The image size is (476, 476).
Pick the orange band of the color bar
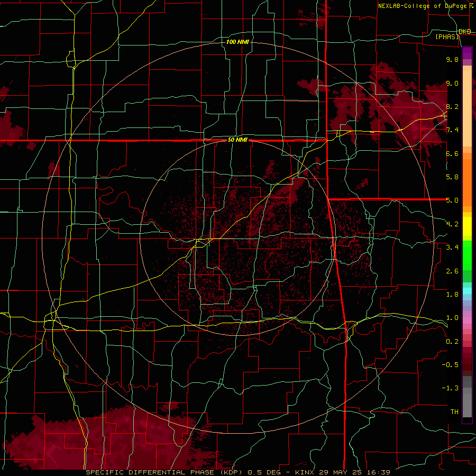[x=467, y=183]
